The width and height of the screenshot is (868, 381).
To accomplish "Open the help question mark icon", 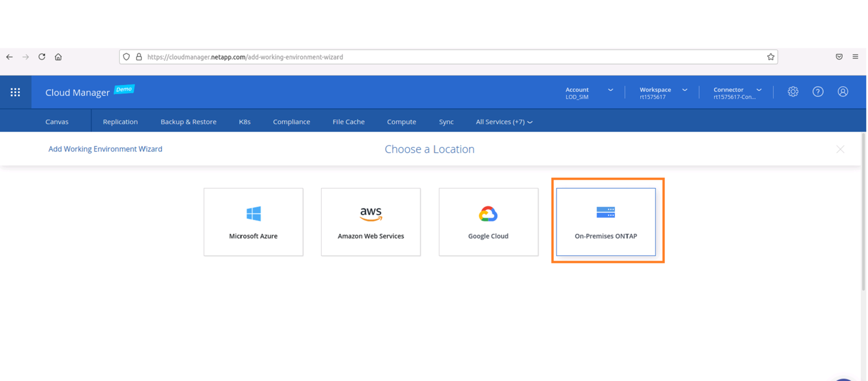I will (x=818, y=91).
